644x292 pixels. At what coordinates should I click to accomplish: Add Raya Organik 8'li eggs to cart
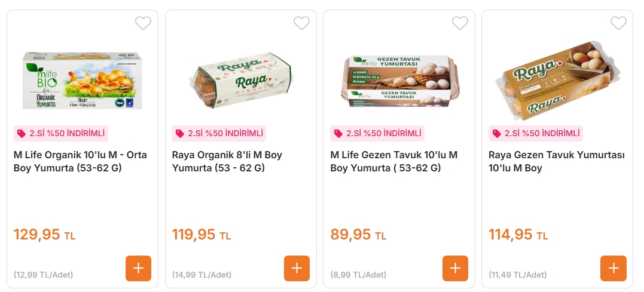pyautogui.click(x=297, y=268)
